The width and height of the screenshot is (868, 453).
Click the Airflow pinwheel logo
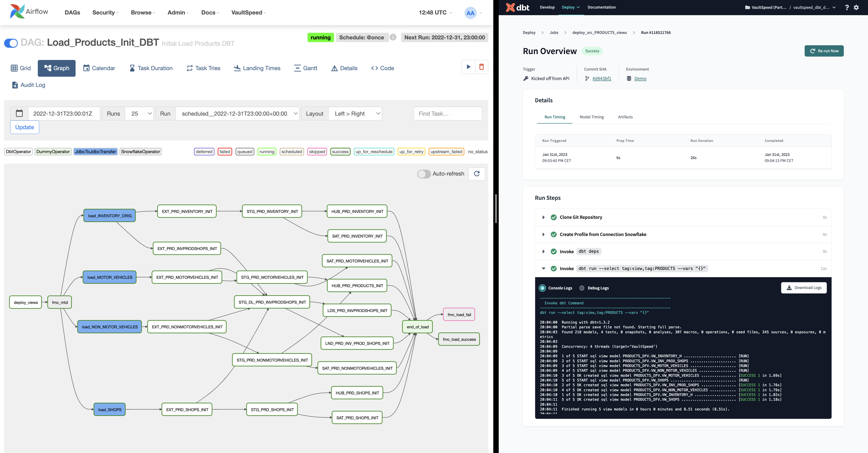pos(17,12)
